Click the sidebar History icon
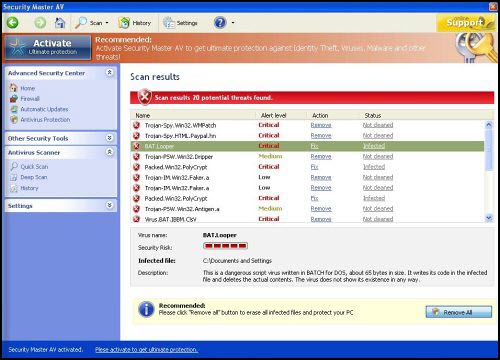 (x=14, y=188)
